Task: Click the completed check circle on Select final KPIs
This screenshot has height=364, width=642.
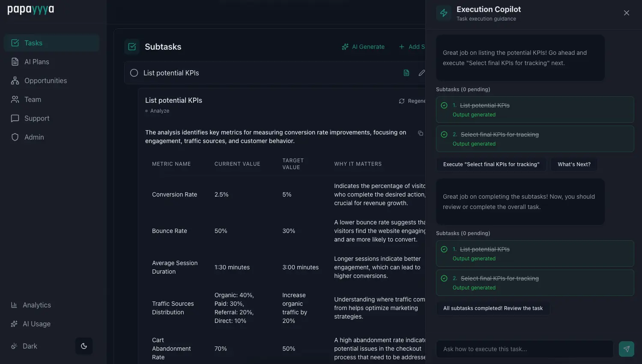Action: [x=444, y=134]
